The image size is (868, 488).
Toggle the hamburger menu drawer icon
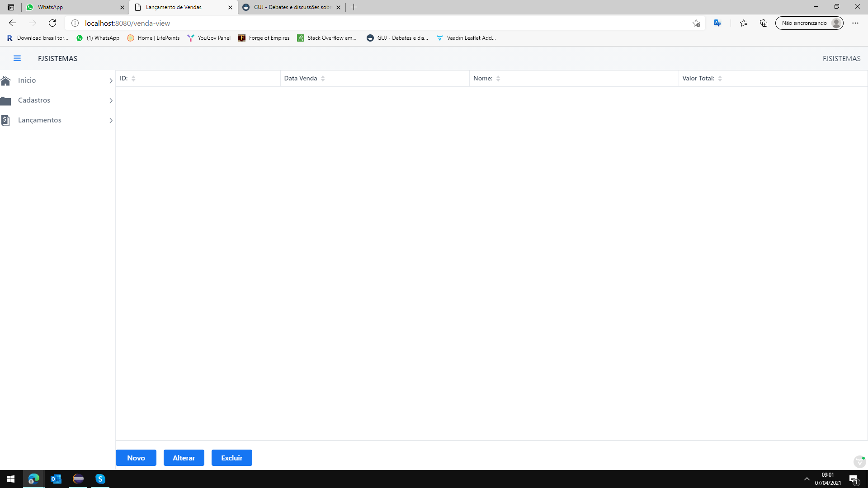17,58
